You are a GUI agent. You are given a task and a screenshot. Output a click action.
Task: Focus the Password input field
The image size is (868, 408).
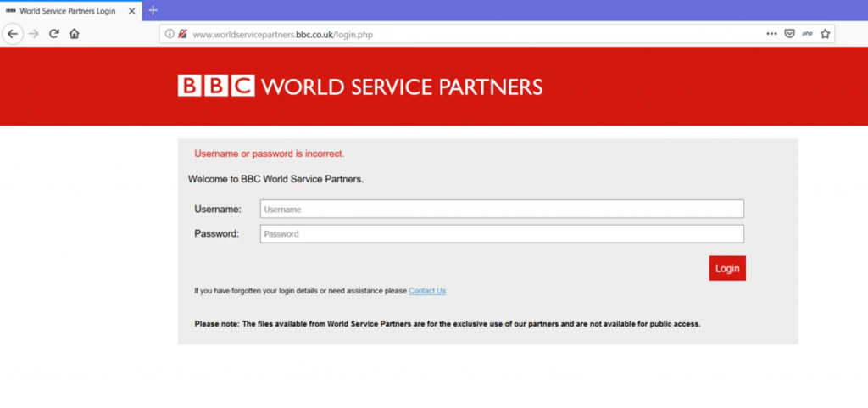click(502, 233)
